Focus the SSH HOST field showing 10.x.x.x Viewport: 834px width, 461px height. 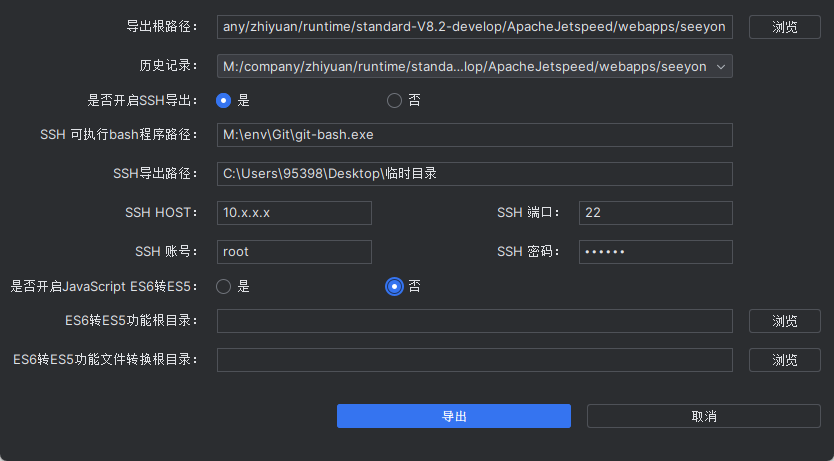[x=294, y=213]
